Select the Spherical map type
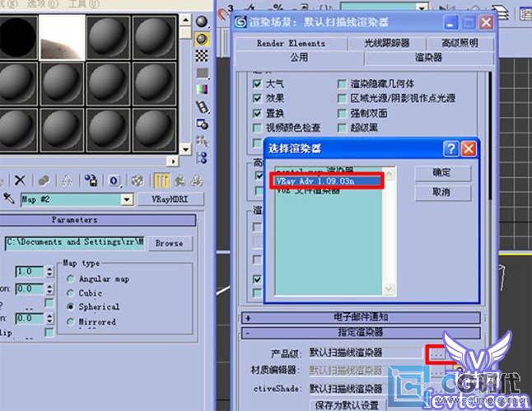 click(71, 306)
